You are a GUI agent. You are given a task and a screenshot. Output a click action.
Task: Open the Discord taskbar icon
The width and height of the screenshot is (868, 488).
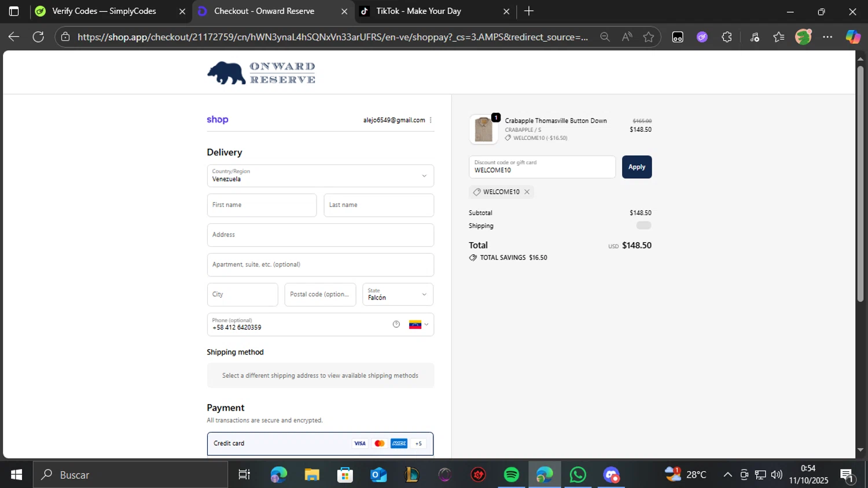[611, 475]
